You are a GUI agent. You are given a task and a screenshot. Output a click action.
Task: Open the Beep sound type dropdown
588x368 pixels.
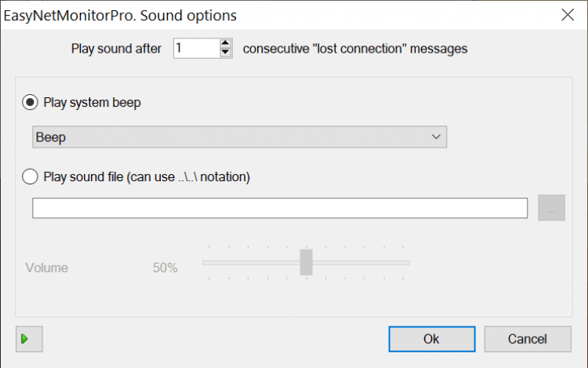pyautogui.click(x=235, y=137)
